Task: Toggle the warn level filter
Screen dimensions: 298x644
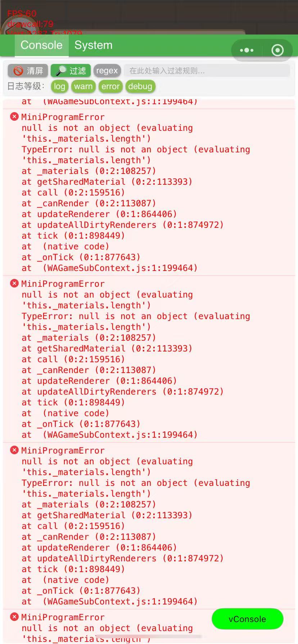Action: point(83,86)
